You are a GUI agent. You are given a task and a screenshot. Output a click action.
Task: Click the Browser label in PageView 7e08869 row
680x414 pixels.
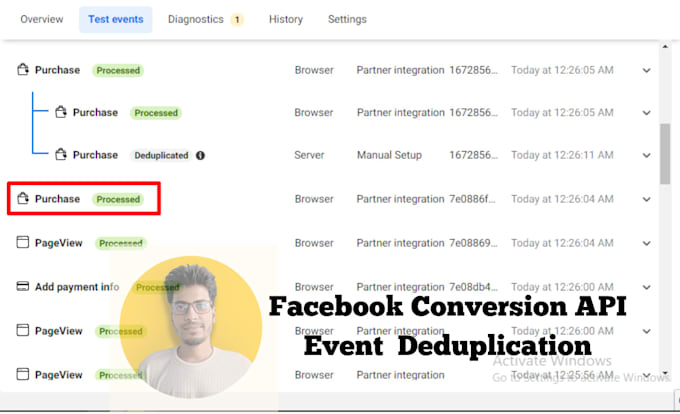point(314,243)
